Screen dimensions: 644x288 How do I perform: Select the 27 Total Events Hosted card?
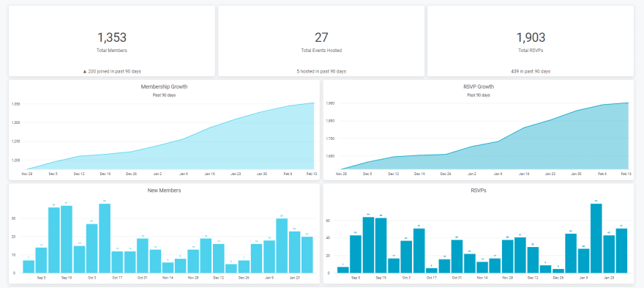click(x=321, y=41)
